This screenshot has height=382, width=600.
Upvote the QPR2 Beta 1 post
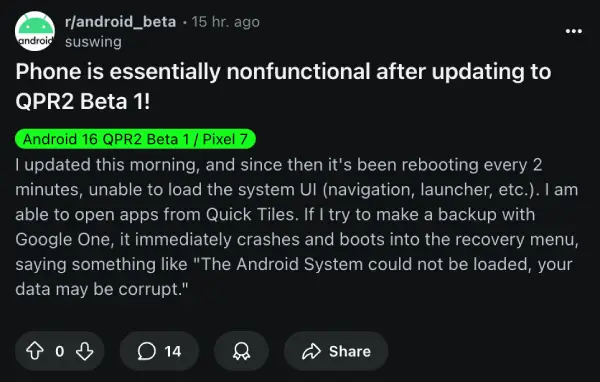pos(35,351)
